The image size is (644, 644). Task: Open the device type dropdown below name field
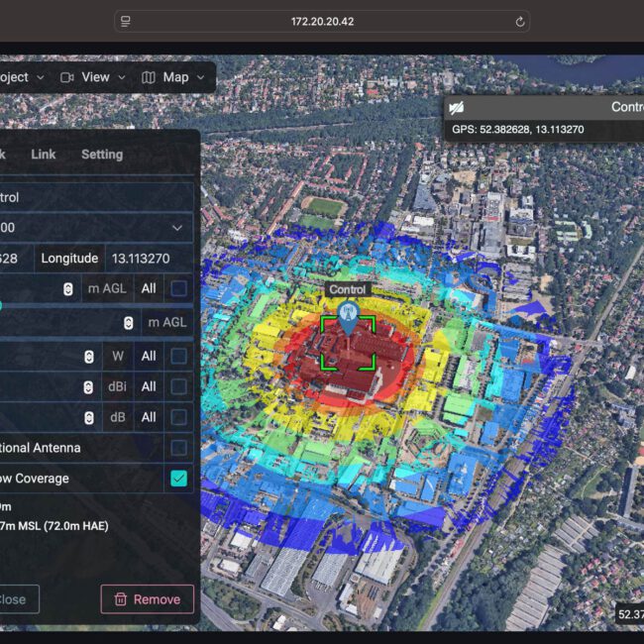pos(94,228)
